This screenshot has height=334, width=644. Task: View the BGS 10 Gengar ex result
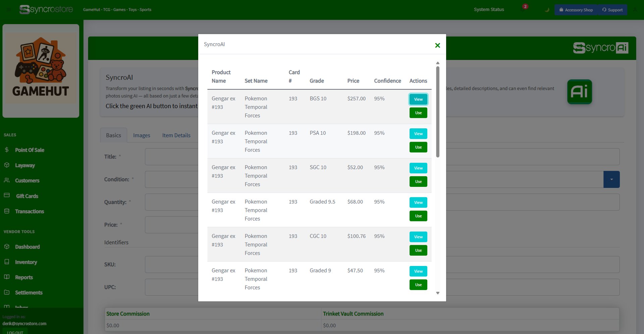[x=418, y=99]
